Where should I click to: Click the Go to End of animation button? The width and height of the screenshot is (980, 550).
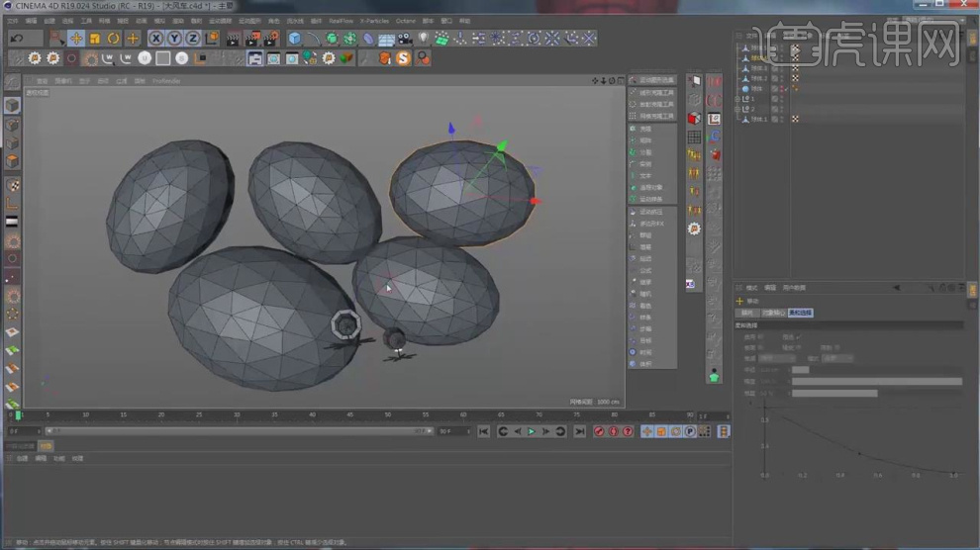[x=579, y=431]
